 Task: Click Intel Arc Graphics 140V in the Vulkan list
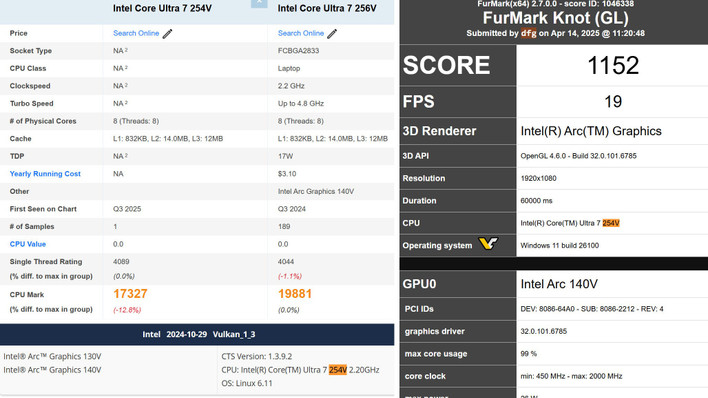click(52, 370)
